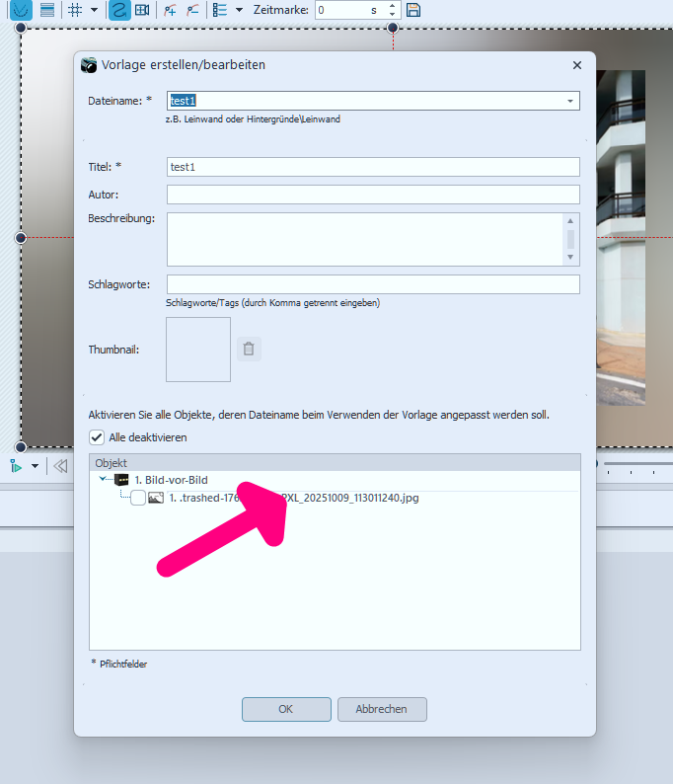
Task: Toggle the motion path curve tool
Action: tap(118, 10)
